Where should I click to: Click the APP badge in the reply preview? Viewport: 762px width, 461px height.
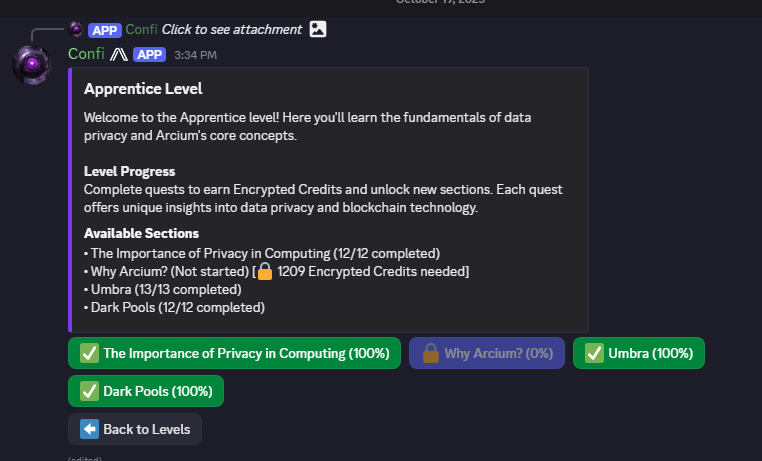(104, 30)
